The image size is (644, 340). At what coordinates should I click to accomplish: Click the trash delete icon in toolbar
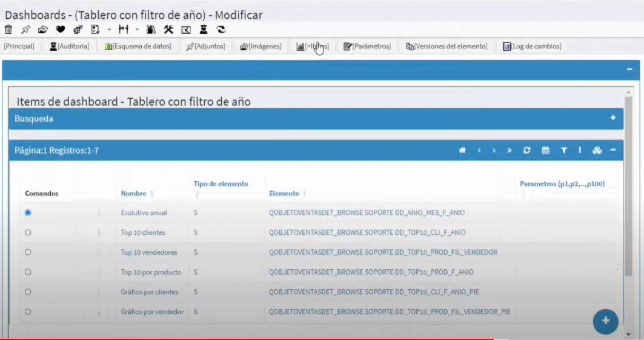(x=8, y=30)
